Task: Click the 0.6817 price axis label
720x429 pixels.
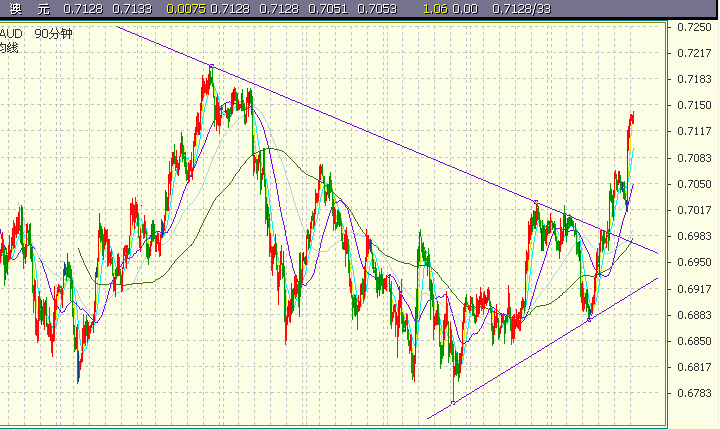Action: [x=694, y=367]
